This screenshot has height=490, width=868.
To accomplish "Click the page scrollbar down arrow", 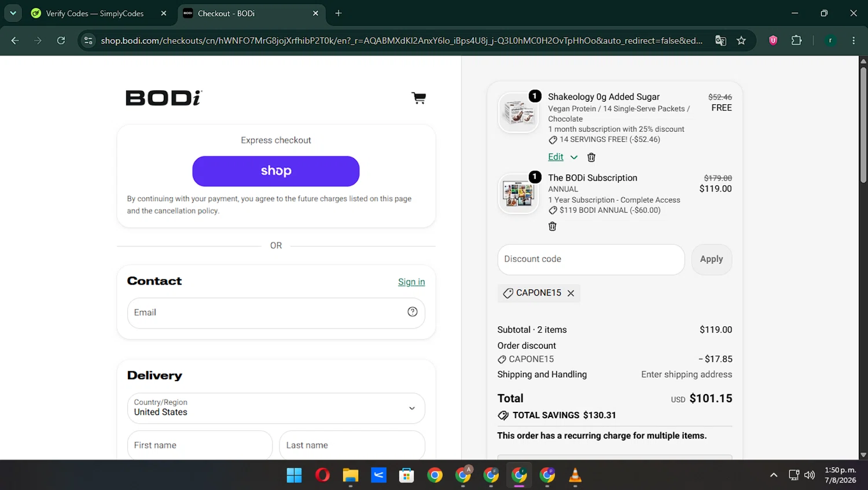I will tap(863, 455).
